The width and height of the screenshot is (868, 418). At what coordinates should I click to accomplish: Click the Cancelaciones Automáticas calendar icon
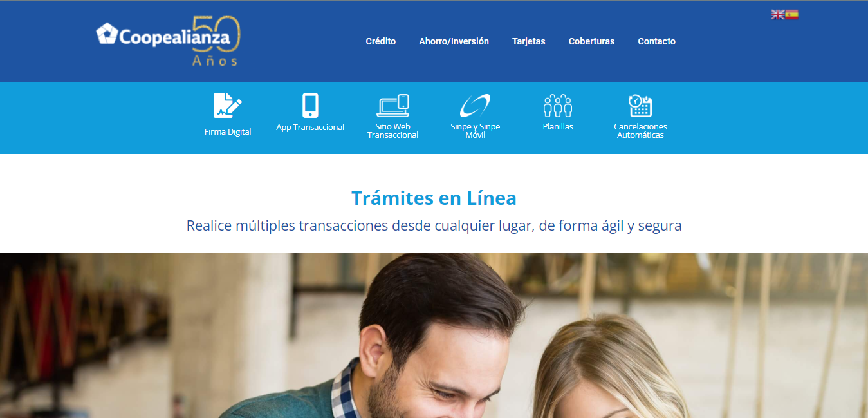pyautogui.click(x=640, y=106)
